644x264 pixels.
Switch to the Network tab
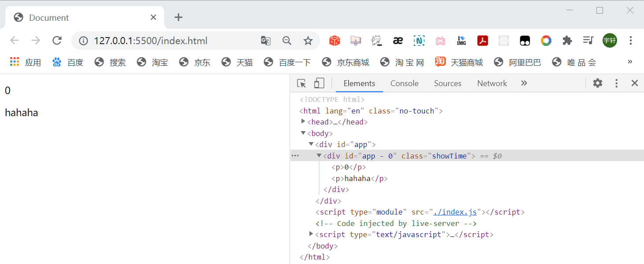click(492, 83)
